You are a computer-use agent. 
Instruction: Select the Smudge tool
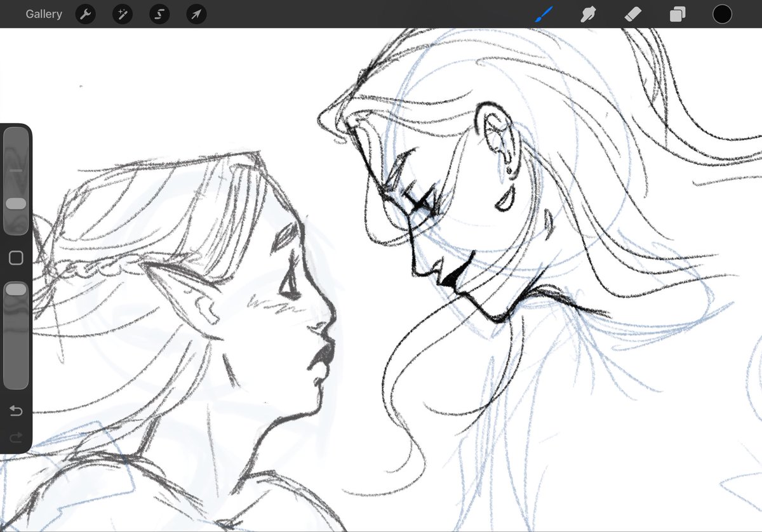click(x=588, y=14)
